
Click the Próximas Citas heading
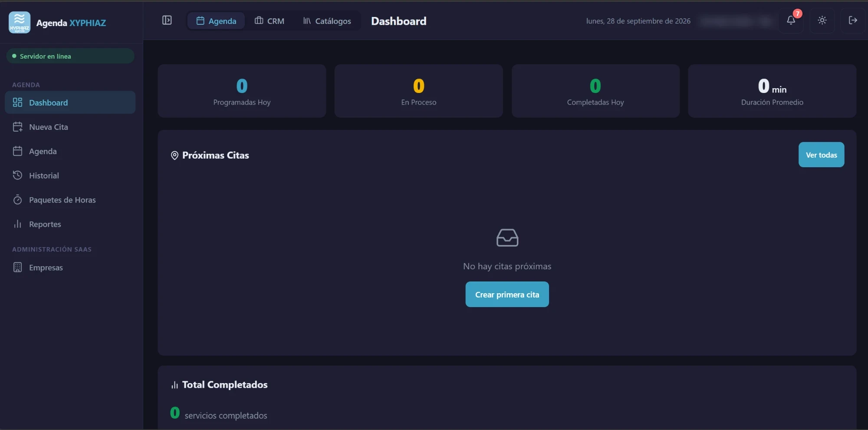(x=215, y=155)
